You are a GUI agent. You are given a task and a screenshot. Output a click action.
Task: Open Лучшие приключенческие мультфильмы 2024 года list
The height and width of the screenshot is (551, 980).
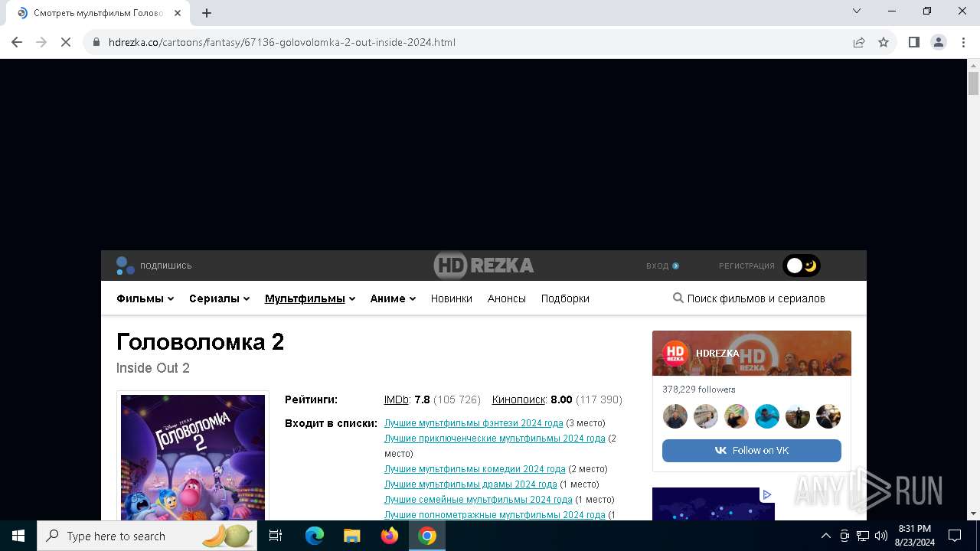[x=495, y=438]
